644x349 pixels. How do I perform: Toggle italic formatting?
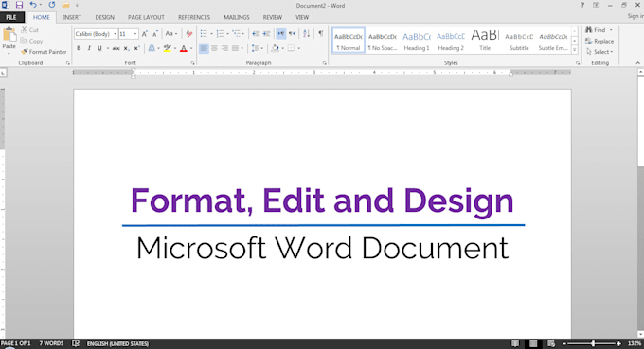click(x=89, y=48)
